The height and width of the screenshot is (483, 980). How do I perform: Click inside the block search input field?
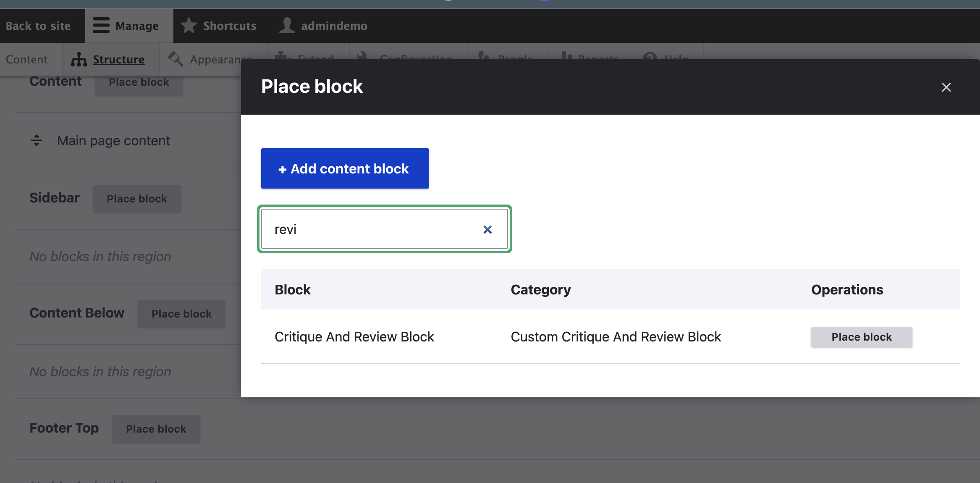click(x=374, y=229)
